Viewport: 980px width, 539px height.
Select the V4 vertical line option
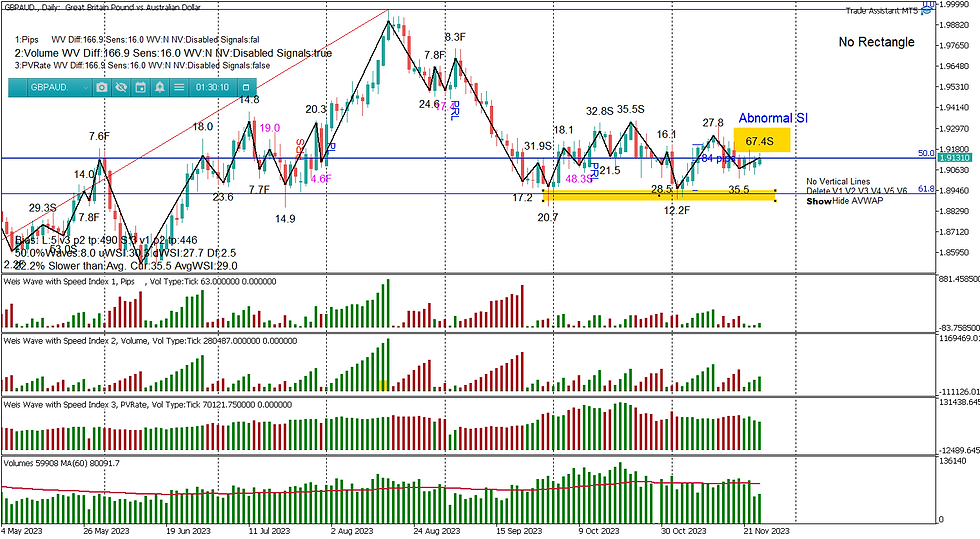[876, 191]
